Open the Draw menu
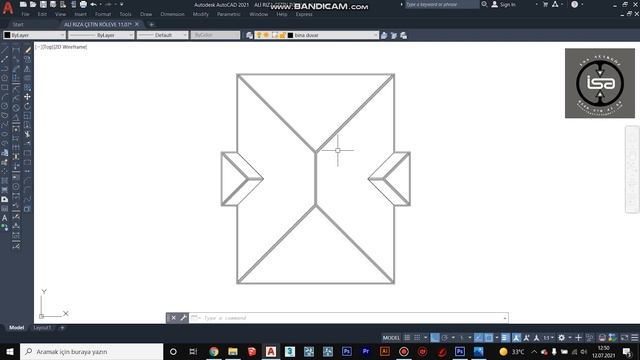Viewport: 640px width, 360px height. (x=146, y=14)
